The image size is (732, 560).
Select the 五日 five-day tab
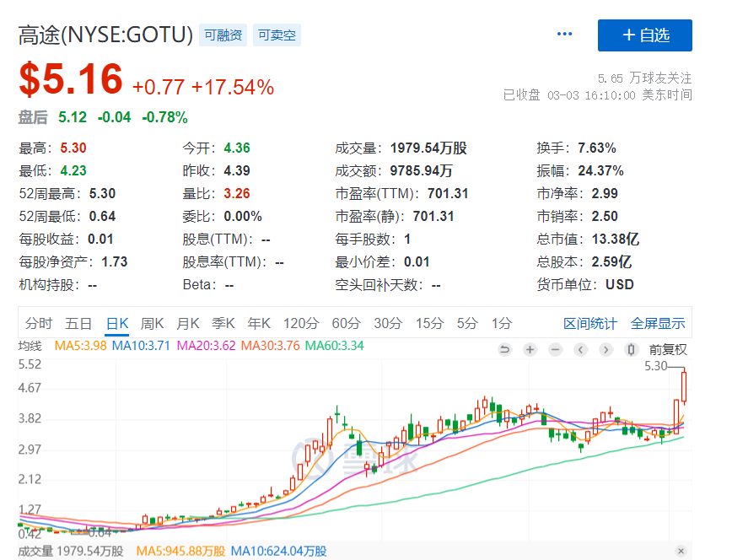(x=78, y=323)
